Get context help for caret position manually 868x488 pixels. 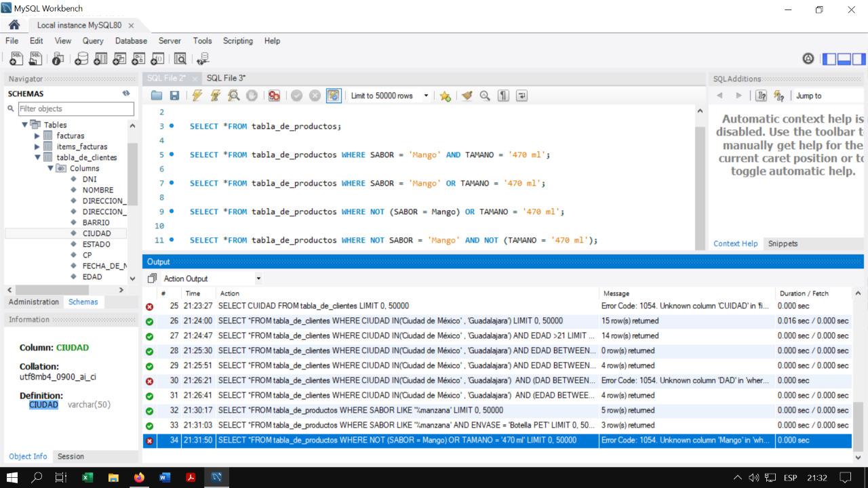pyautogui.click(x=762, y=96)
